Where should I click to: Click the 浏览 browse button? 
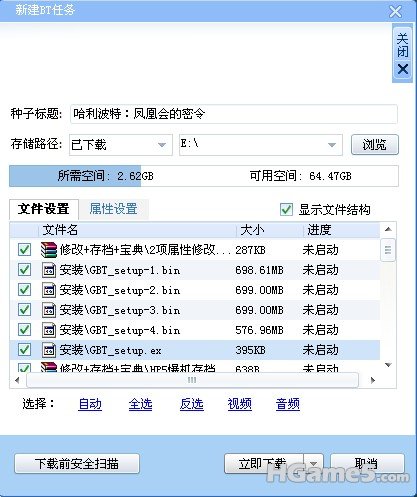click(x=375, y=145)
